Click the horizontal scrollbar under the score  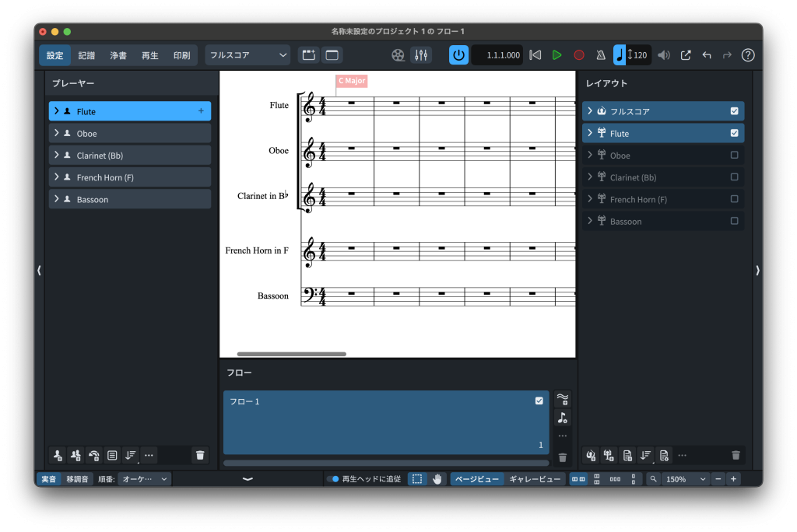tap(292, 354)
